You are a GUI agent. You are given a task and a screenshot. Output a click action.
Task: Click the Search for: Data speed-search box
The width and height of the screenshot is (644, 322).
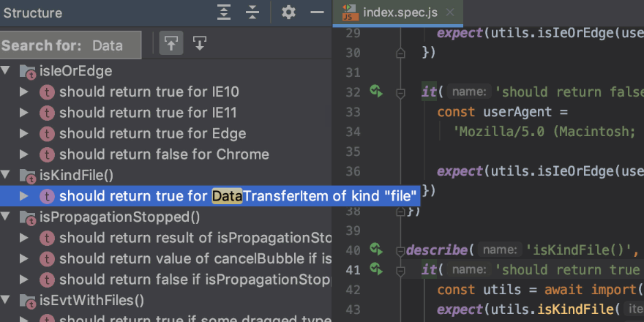click(71, 45)
